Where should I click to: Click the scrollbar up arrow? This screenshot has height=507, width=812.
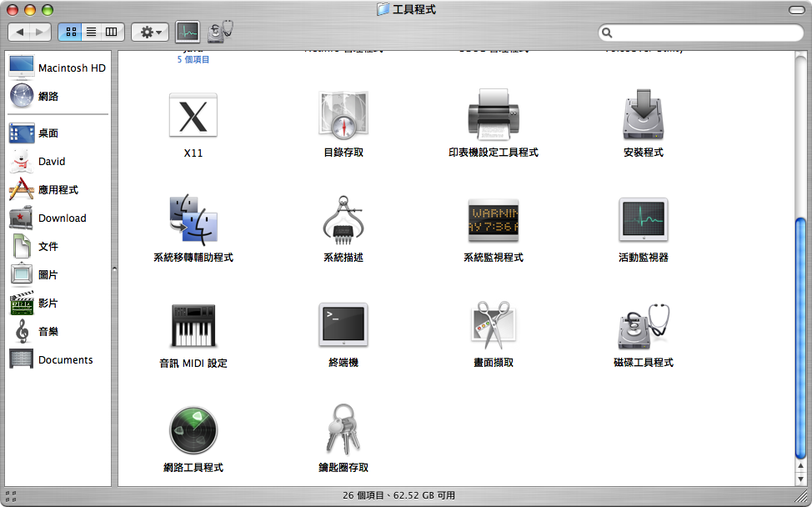tap(800, 466)
